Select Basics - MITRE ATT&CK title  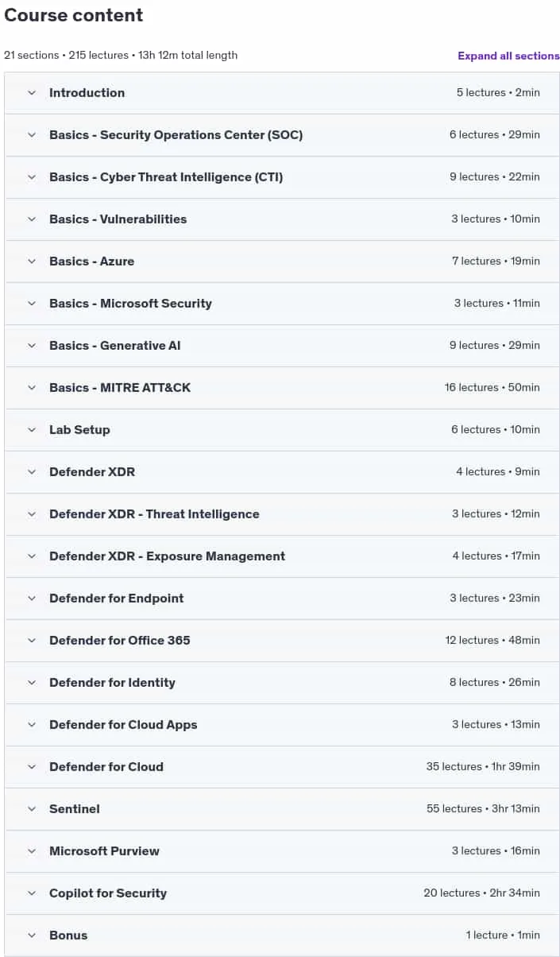[120, 388]
